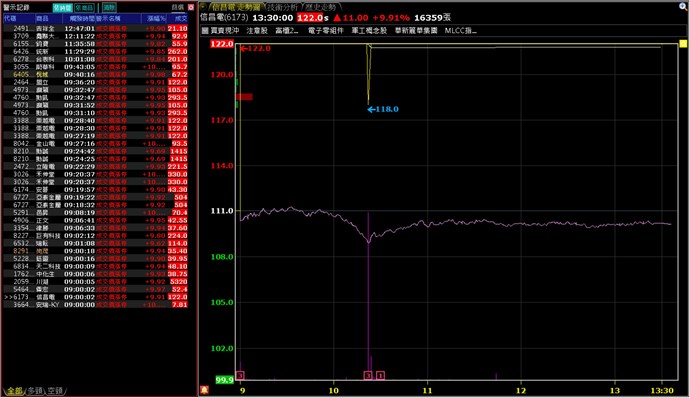Select the 空頭 tab at panel bottom

click(55, 391)
